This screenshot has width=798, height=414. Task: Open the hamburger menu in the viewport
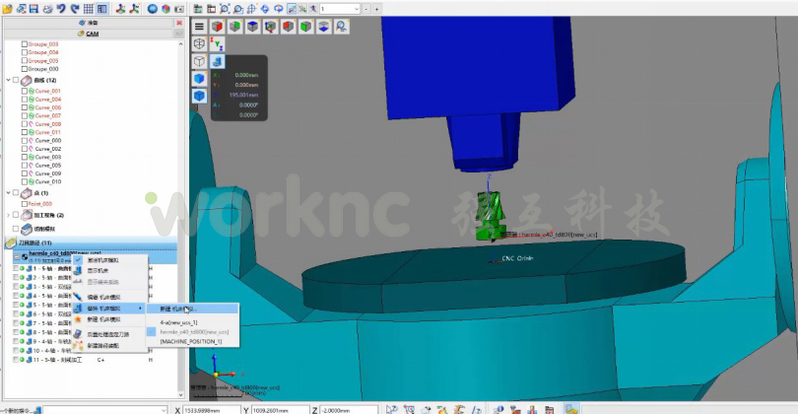[200, 26]
